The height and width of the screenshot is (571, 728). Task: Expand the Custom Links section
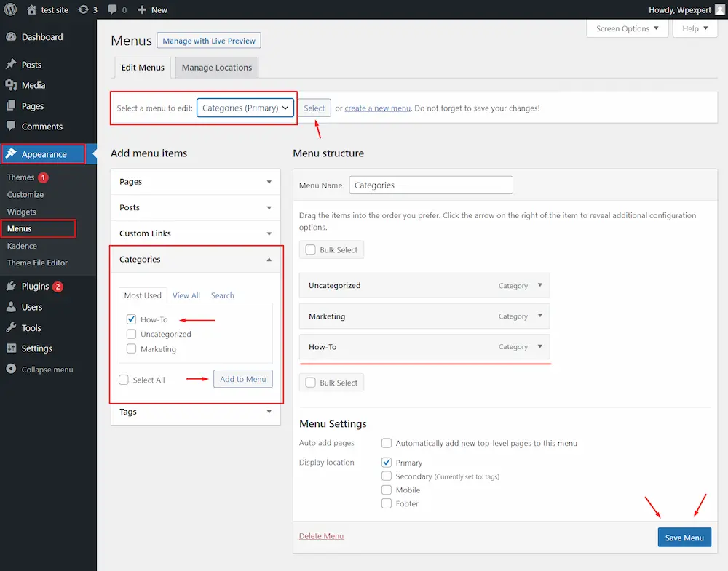pyautogui.click(x=195, y=233)
